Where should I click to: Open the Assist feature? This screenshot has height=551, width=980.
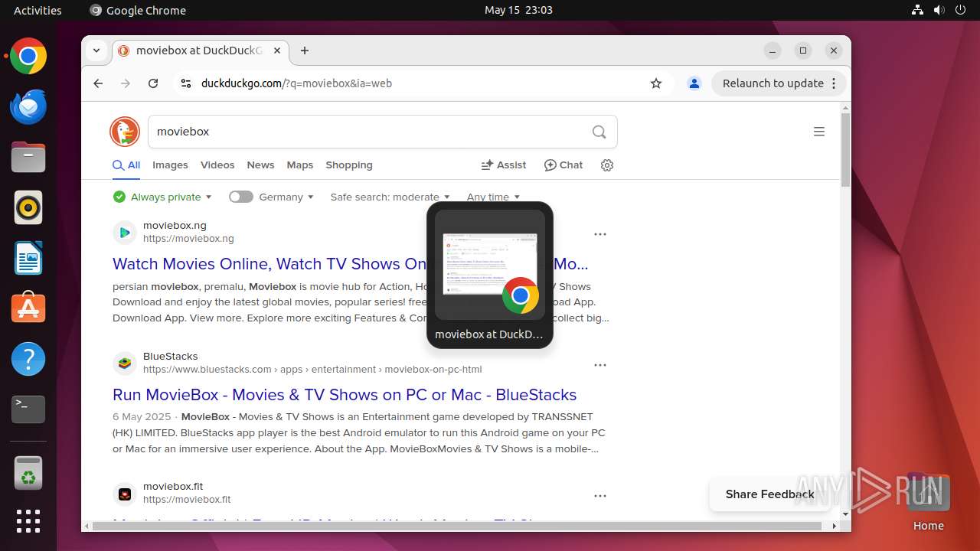[x=503, y=165]
